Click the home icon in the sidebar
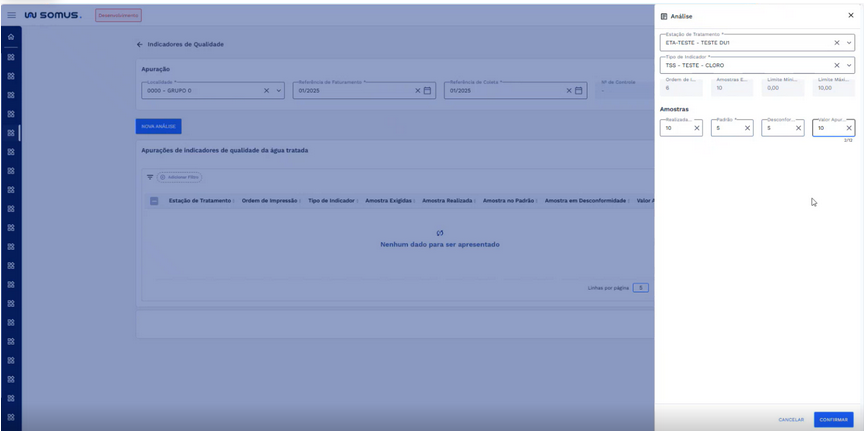Screen dimensions: 864x435 click(10, 37)
